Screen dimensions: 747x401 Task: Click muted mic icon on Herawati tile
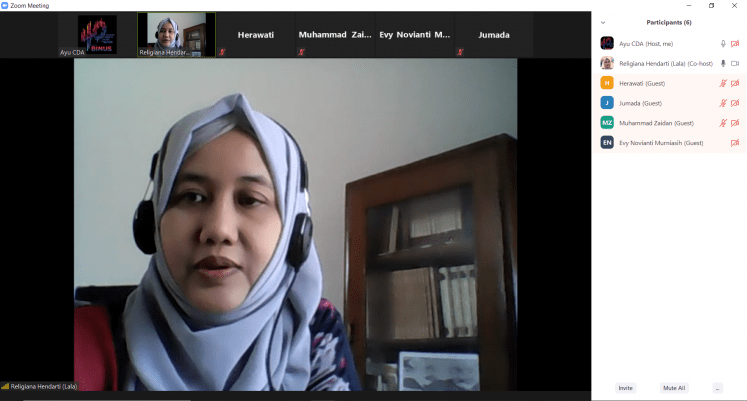tap(222, 52)
